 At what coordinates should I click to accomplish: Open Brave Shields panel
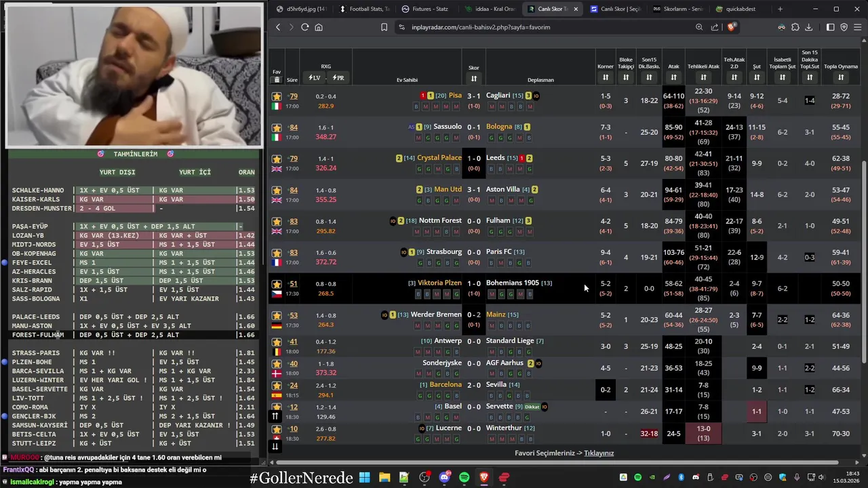[x=731, y=27]
